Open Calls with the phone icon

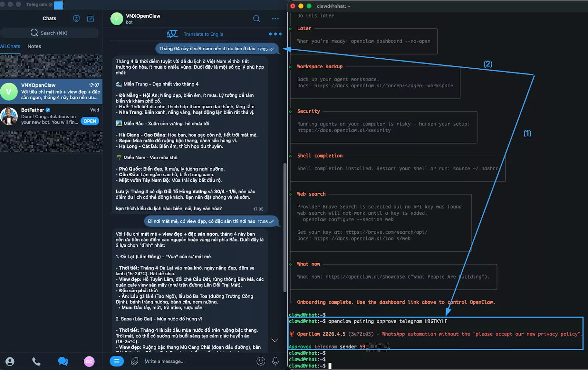(x=36, y=361)
